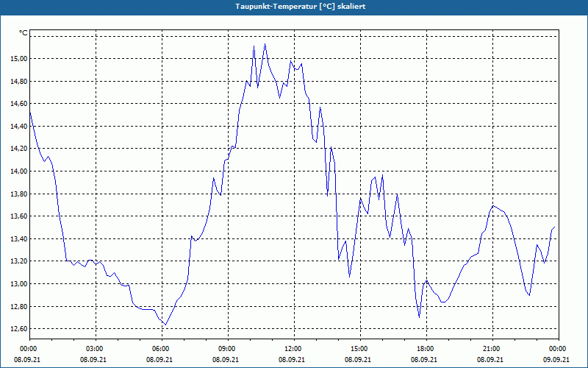This screenshot has width=588, height=368.
Task: Click the chart title Taupunkt-Temperatur [°C] skaliert
Action: [301, 7]
